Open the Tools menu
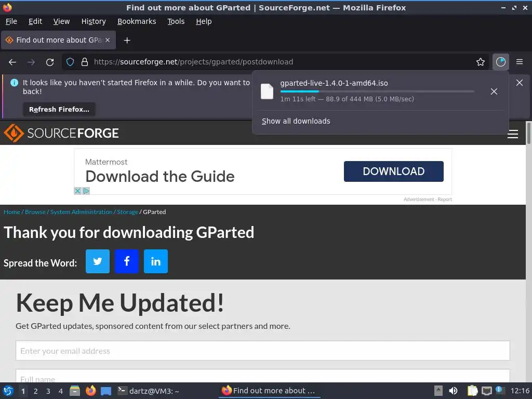This screenshot has height=399, width=532. click(176, 21)
